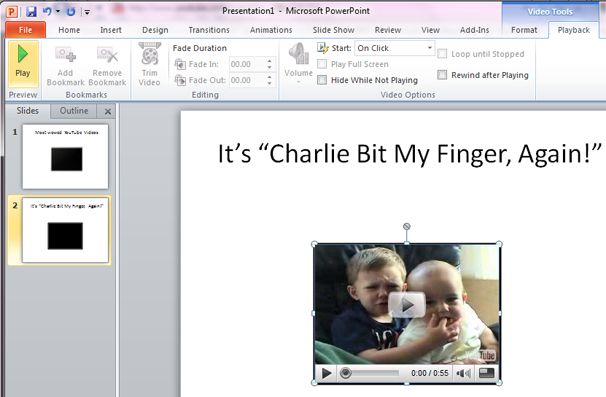Screen dimensions: 606x397
Task: Click the slide title about Charlie Bit My Finger
Action: [410, 154]
